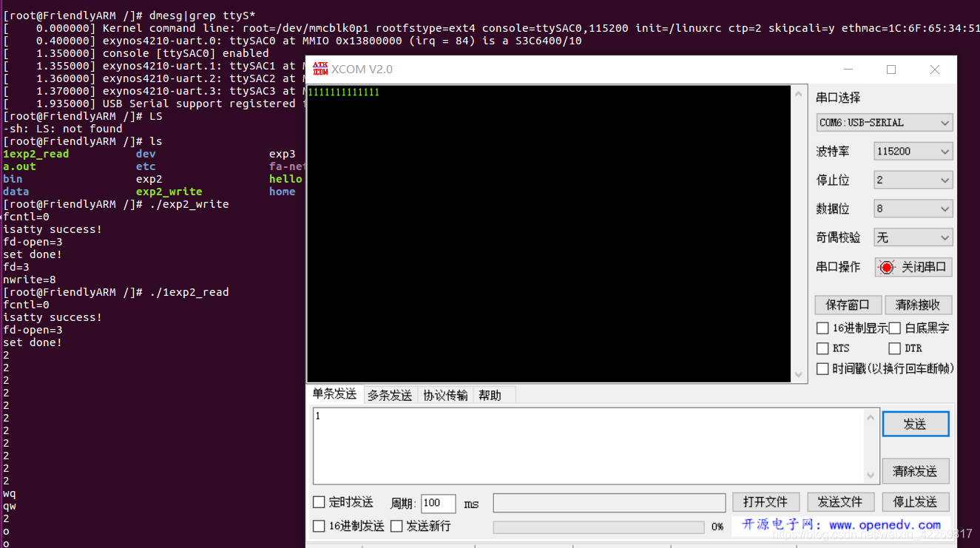
Task: Enable 发送新行 send newline checkbox
Action: (396, 526)
